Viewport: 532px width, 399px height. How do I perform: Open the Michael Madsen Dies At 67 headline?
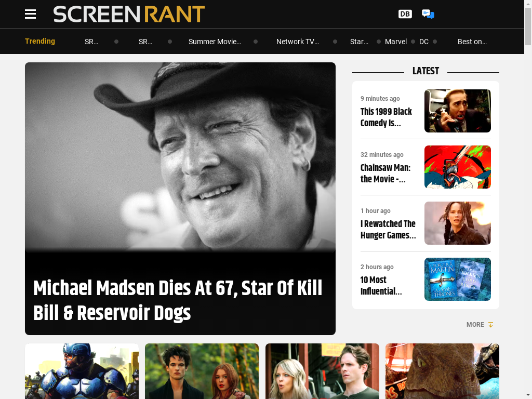click(x=178, y=300)
